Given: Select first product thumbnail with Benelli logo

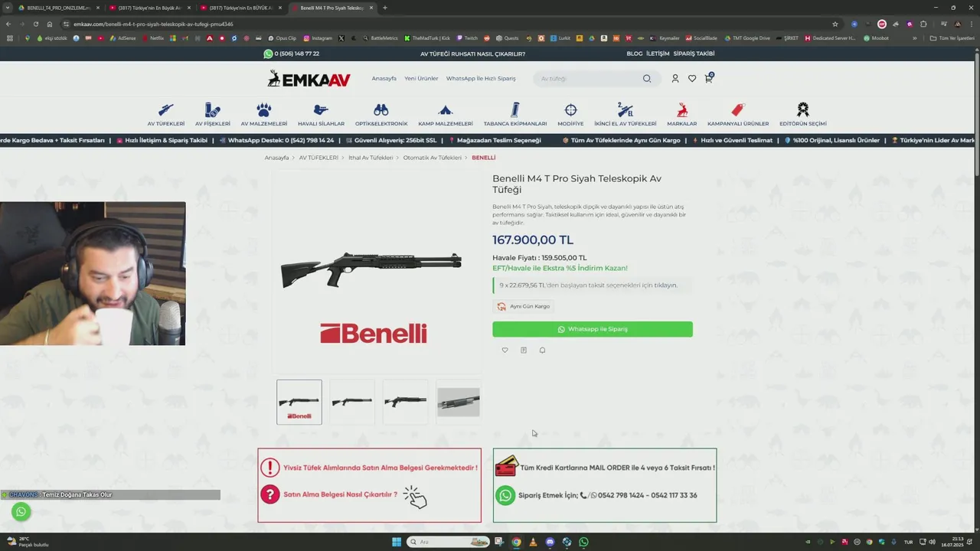Looking at the screenshot, I should [x=299, y=402].
